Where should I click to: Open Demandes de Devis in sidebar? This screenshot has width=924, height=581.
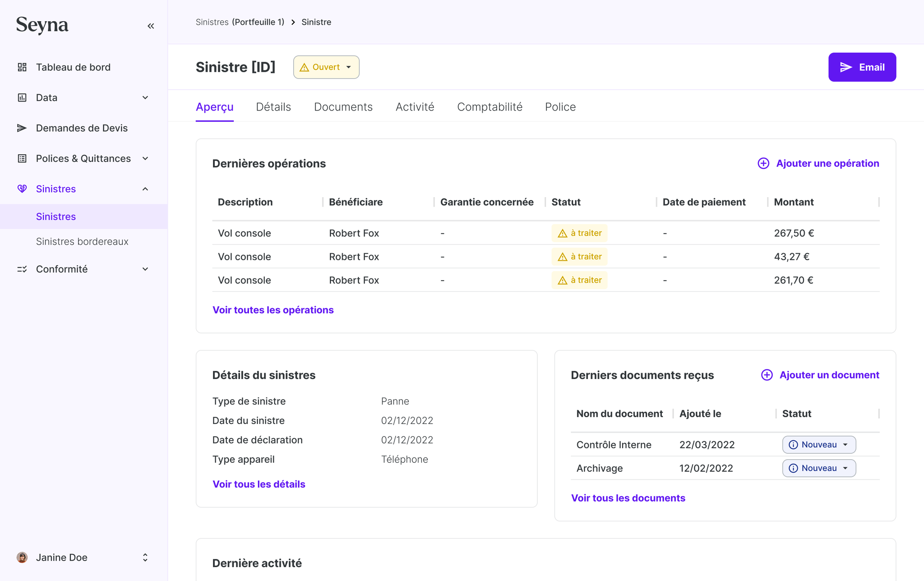coord(82,128)
